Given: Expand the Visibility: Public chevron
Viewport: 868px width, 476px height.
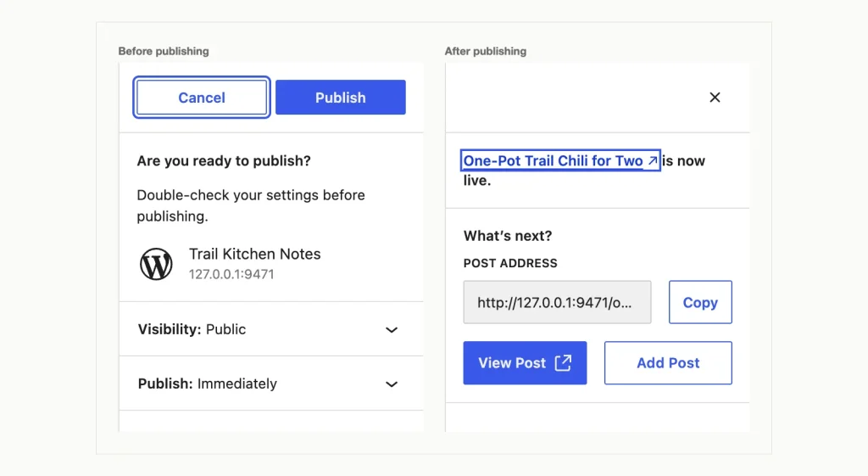Looking at the screenshot, I should [392, 330].
